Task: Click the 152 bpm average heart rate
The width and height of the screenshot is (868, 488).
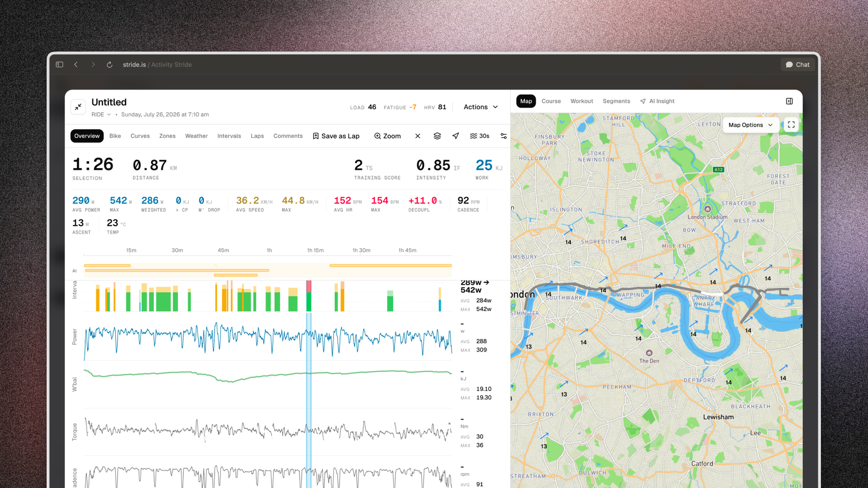Action: click(342, 200)
